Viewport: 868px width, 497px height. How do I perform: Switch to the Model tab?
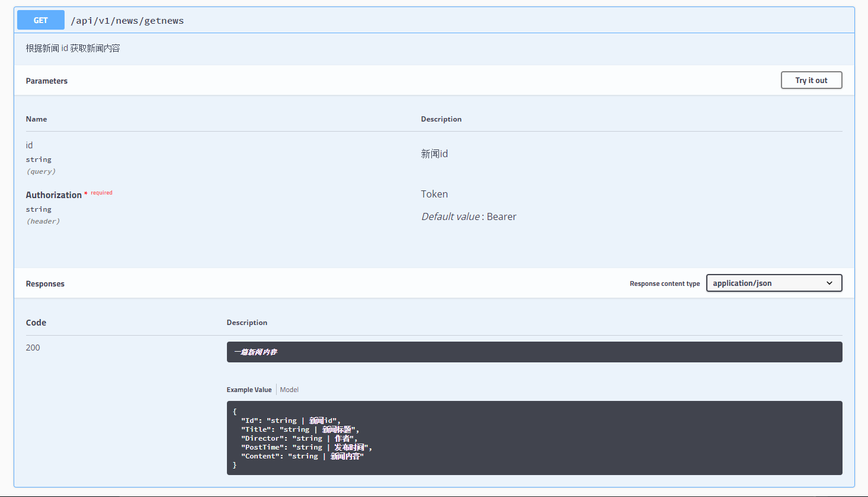[x=289, y=390]
